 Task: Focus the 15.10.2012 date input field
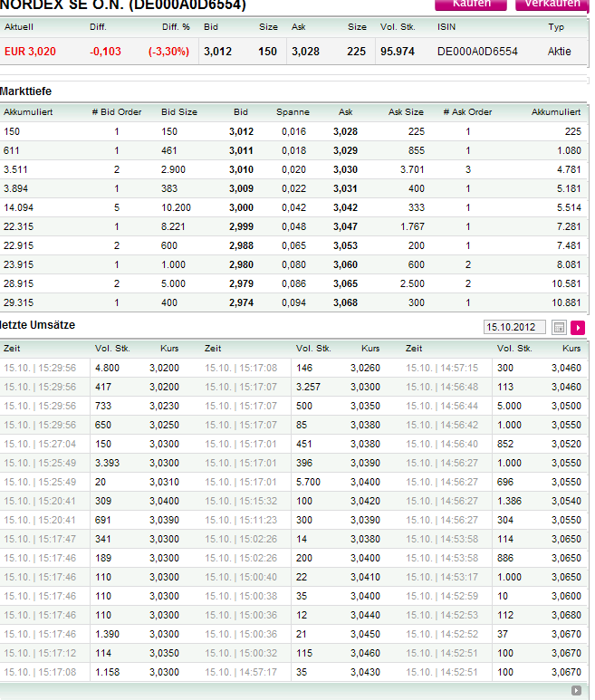514,327
